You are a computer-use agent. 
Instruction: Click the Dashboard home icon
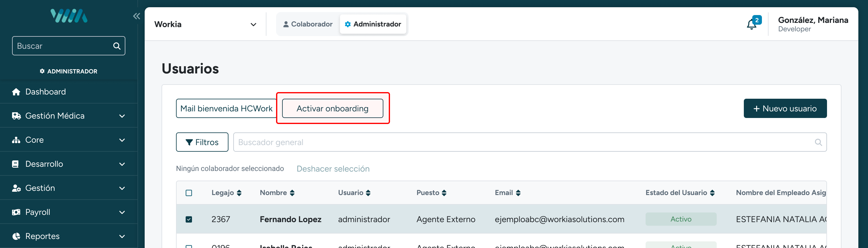pos(16,92)
